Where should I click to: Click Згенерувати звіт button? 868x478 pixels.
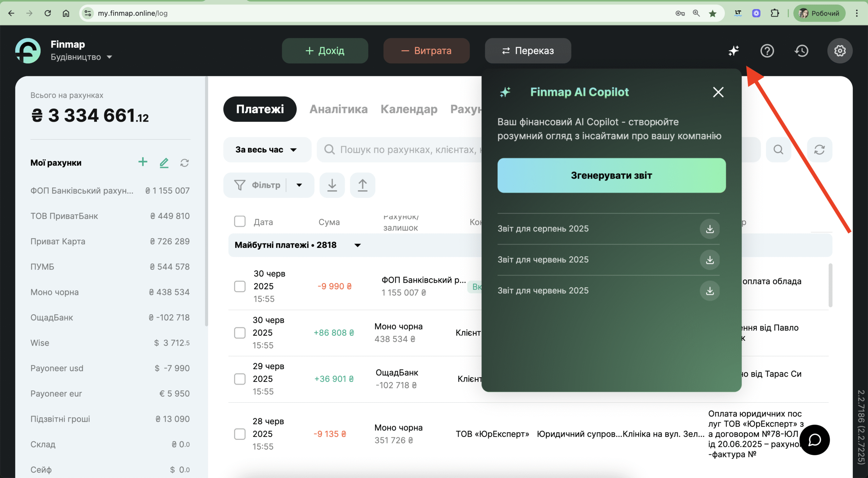[x=611, y=175]
